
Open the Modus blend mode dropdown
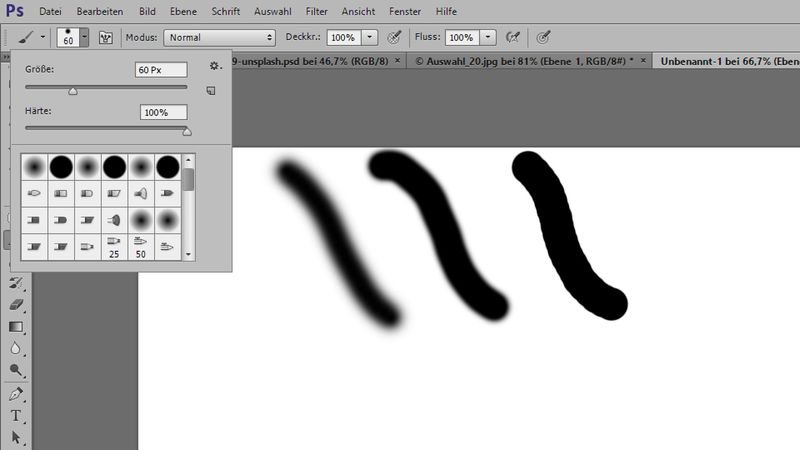(x=219, y=37)
